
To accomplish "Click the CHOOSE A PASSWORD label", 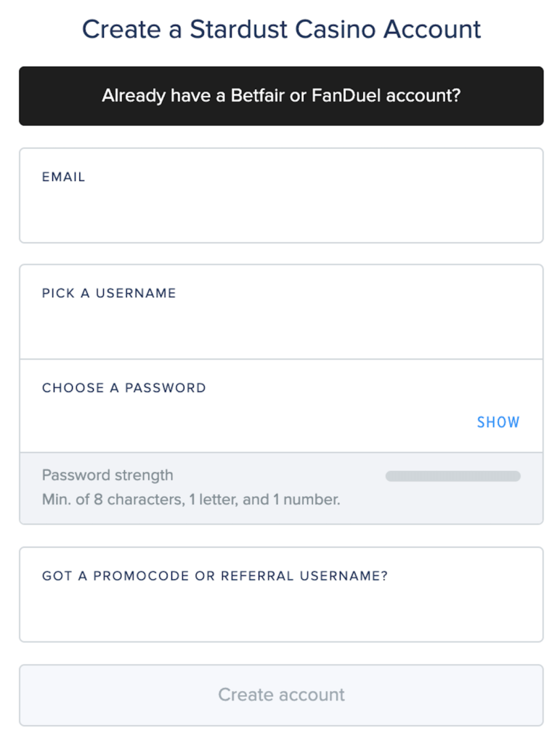I will [124, 388].
